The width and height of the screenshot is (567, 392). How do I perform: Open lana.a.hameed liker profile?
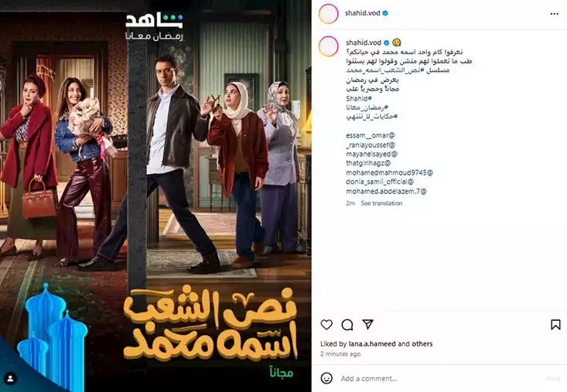(372, 343)
